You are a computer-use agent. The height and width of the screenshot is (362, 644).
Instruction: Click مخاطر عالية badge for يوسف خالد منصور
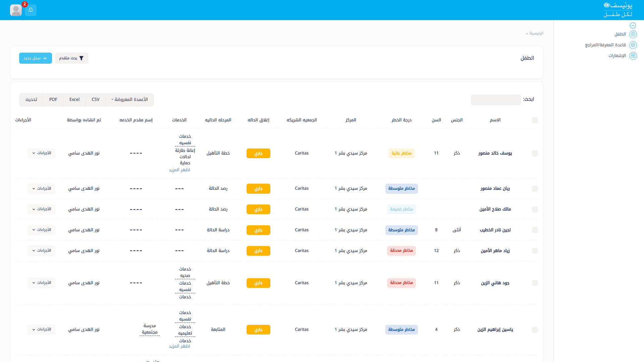coord(401,153)
